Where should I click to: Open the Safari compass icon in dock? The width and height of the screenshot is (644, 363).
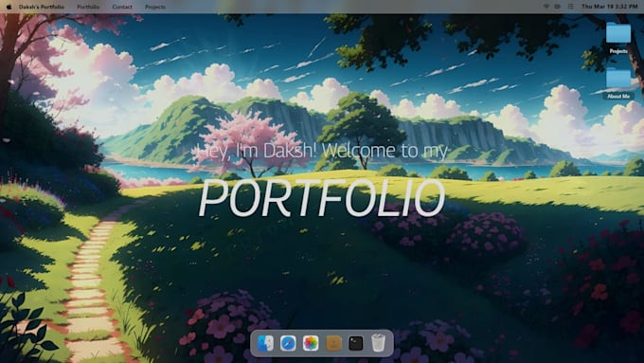[x=288, y=343]
